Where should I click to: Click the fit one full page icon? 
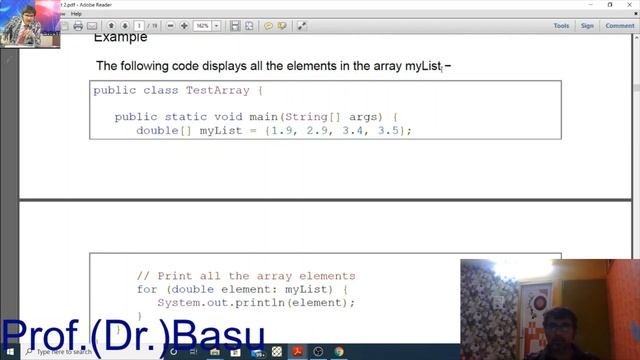(249, 26)
